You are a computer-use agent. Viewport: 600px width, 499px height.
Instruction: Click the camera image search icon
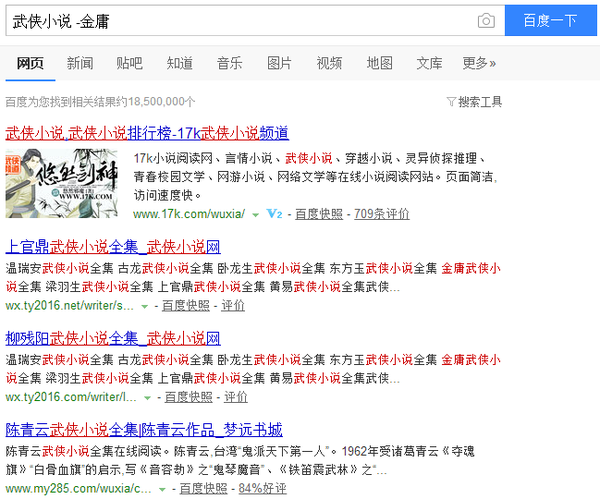coord(486,21)
